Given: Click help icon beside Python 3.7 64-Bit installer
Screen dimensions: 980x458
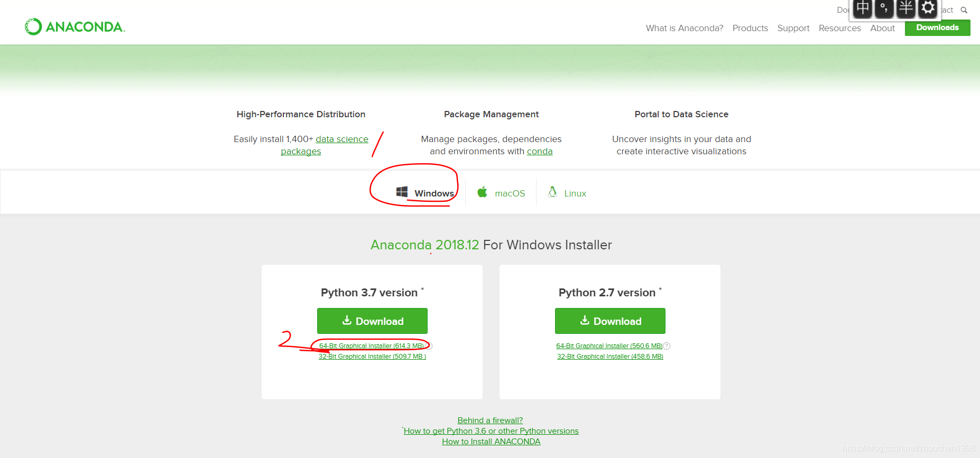Looking at the screenshot, I should [429, 346].
